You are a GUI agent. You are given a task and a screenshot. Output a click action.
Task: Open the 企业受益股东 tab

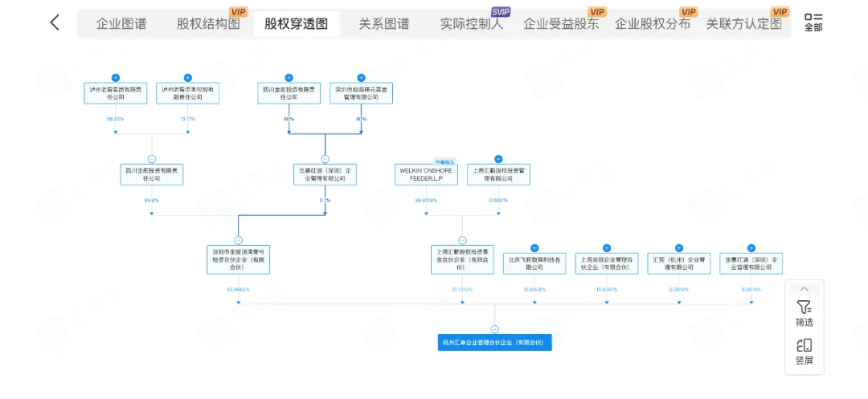click(x=561, y=24)
